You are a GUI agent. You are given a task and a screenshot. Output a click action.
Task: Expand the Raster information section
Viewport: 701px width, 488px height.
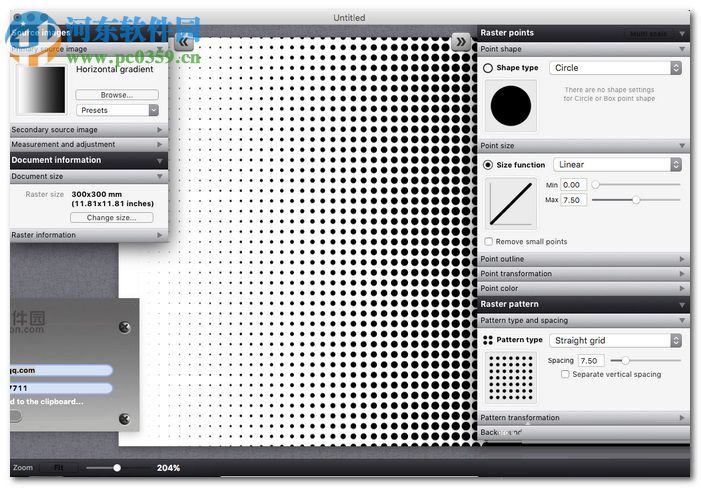(89, 235)
